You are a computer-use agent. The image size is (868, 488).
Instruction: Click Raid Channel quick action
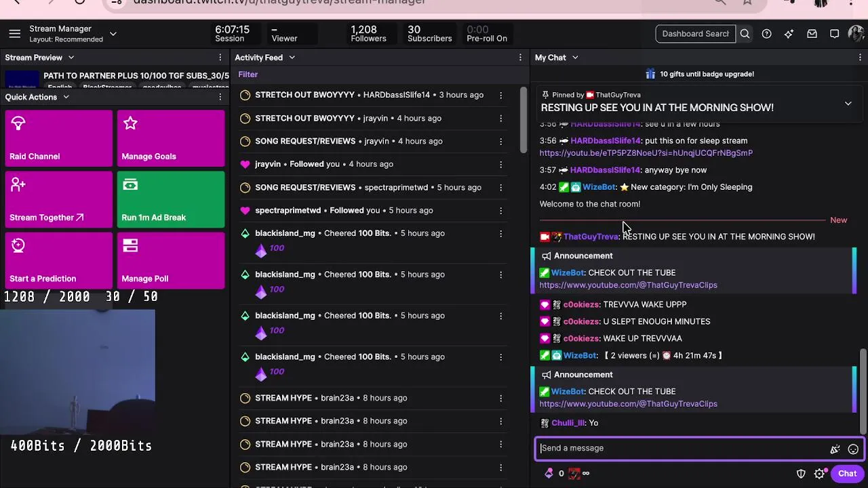[x=59, y=138]
